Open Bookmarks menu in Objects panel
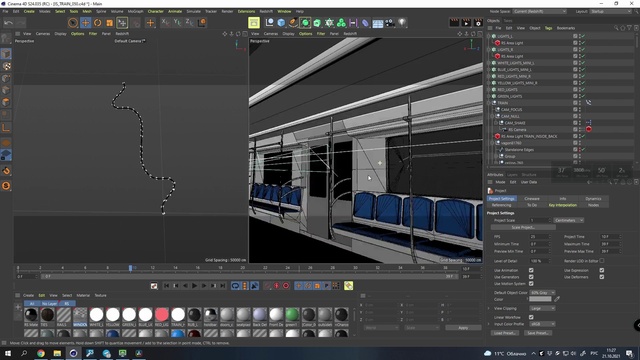Screen dimensions: 640x360 566,28
